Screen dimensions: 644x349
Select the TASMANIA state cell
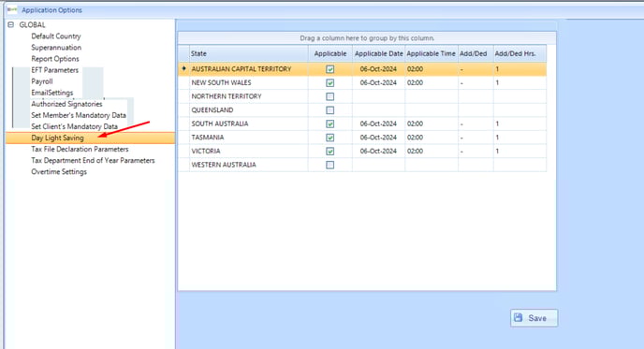248,138
